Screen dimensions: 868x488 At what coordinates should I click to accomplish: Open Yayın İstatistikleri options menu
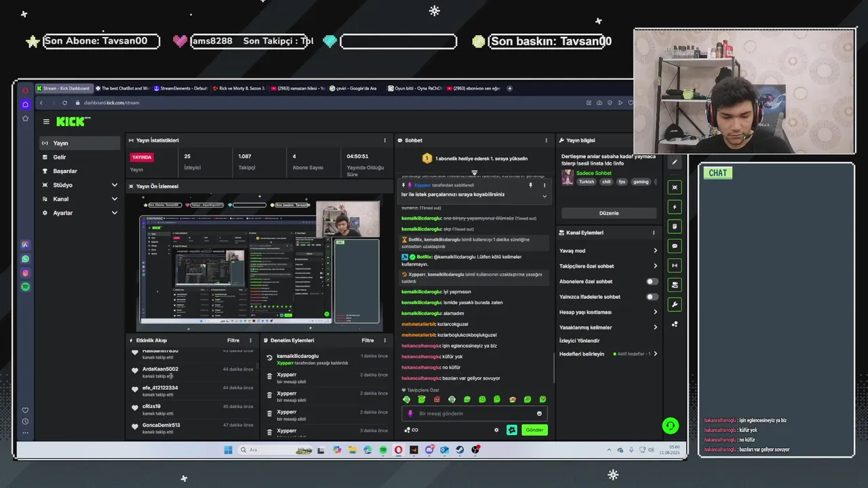coord(385,140)
